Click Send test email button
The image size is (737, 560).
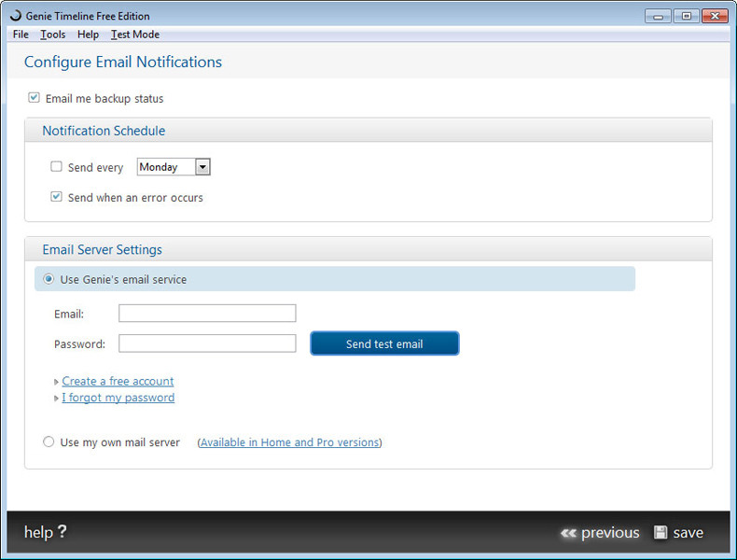384,343
